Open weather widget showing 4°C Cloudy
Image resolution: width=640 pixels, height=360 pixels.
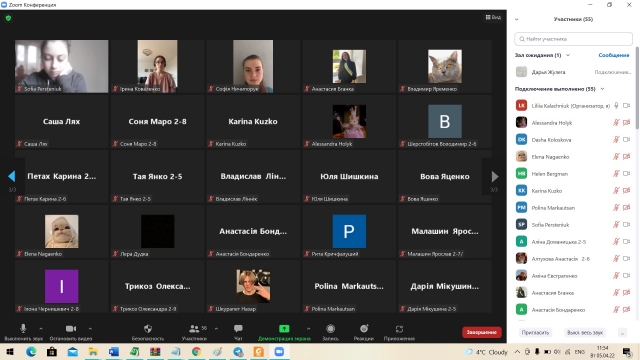click(x=487, y=351)
